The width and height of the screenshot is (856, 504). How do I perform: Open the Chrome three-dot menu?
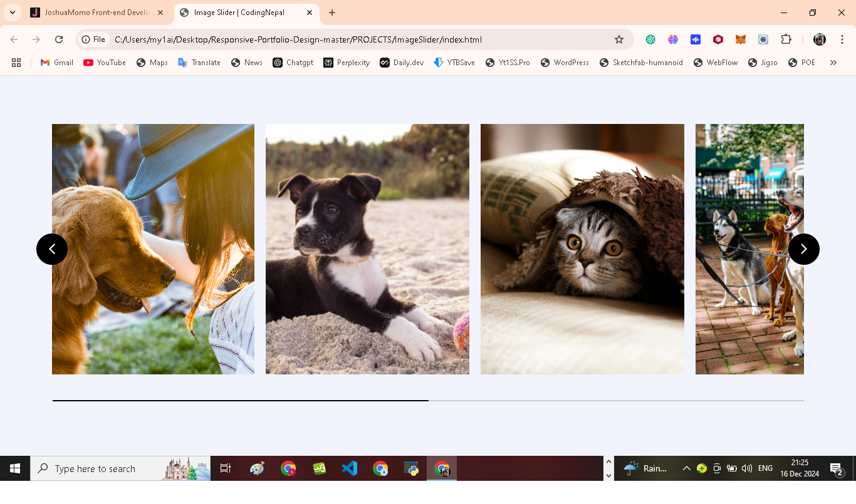[842, 39]
